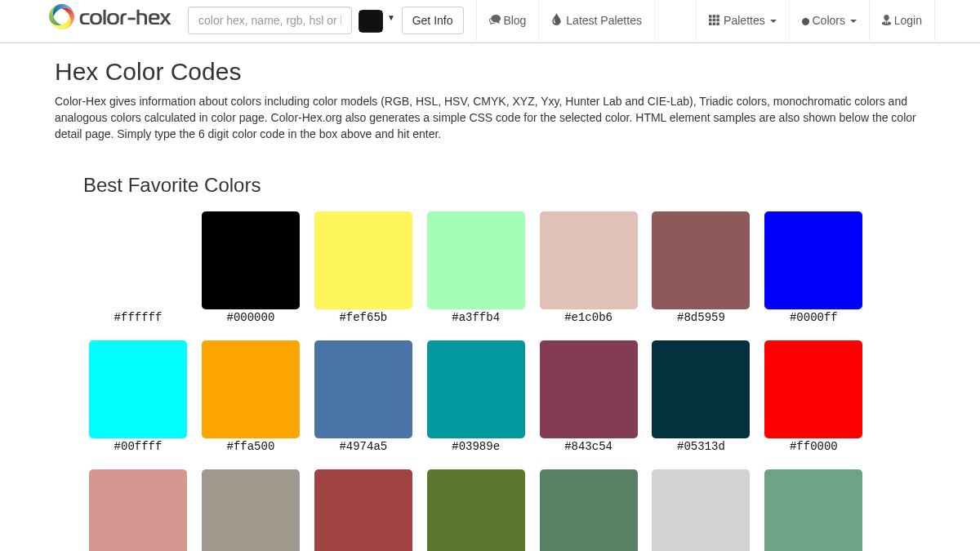Open the Colors dropdown menu
This screenshot has width=980, height=551.
tap(829, 20)
